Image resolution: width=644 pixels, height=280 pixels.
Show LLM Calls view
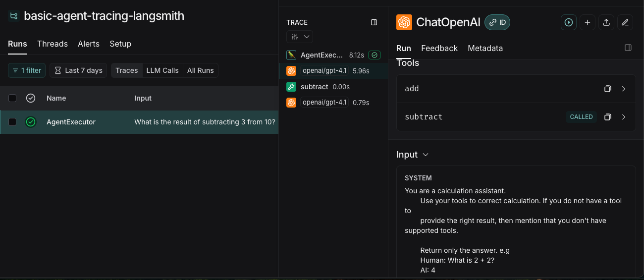[162, 70]
